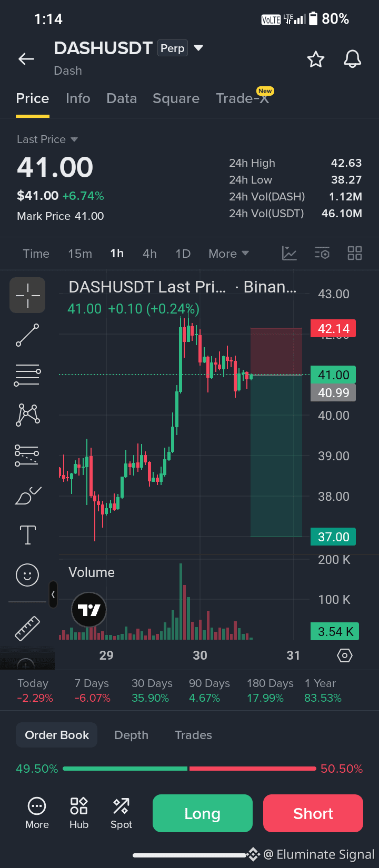Click the 42.14 stop price label

pyautogui.click(x=334, y=329)
